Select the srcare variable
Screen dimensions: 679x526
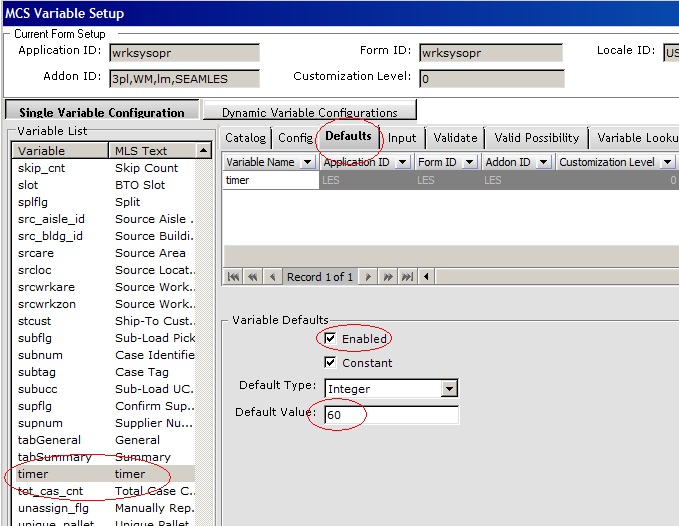pyautogui.click(x=104, y=253)
